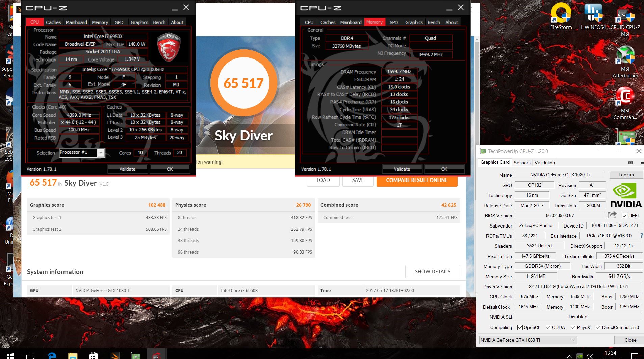Switch to the Validation tab in GPU-Z
644x359 pixels.
(x=544, y=163)
